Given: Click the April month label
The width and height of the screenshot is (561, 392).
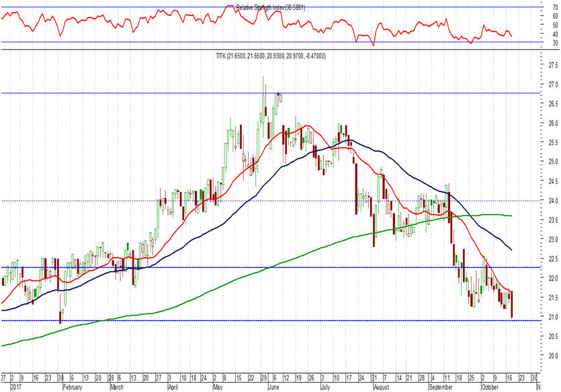Looking at the screenshot, I should point(173,387).
